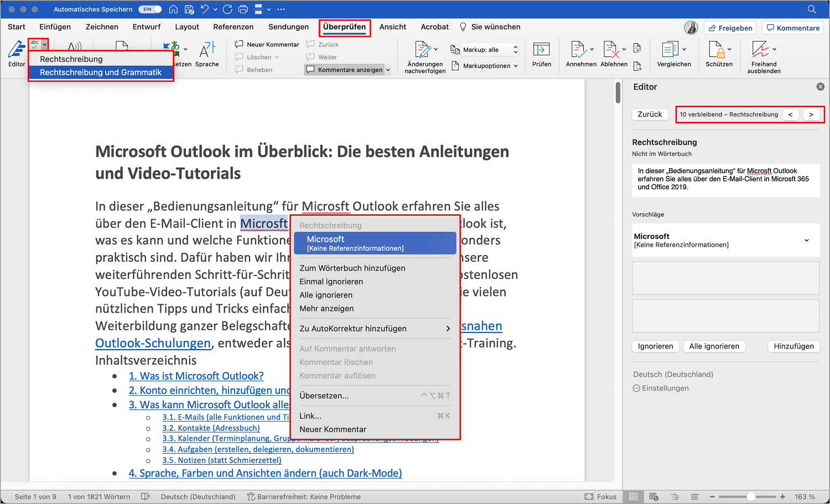Choose the Microsoft suggestion in context menu

pyautogui.click(x=375, y=243)
